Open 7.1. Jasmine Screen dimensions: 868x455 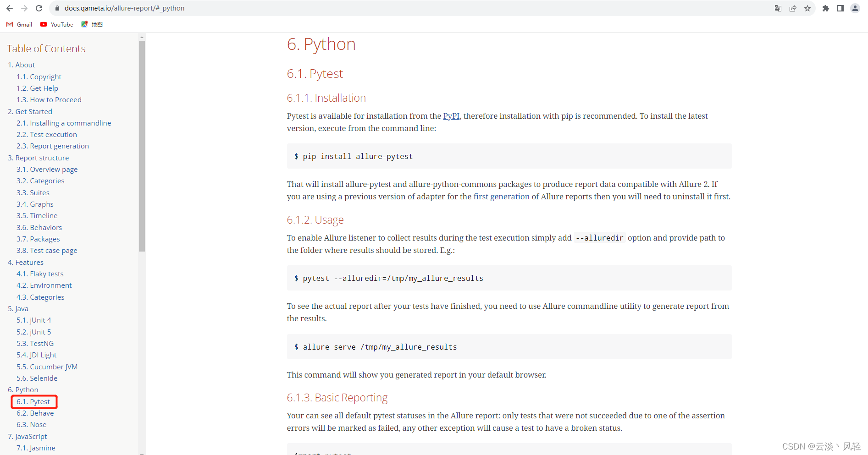[36, 448]
